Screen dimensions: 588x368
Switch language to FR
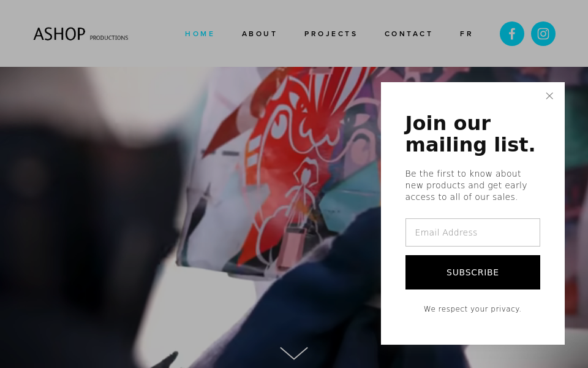coord(466,34)
